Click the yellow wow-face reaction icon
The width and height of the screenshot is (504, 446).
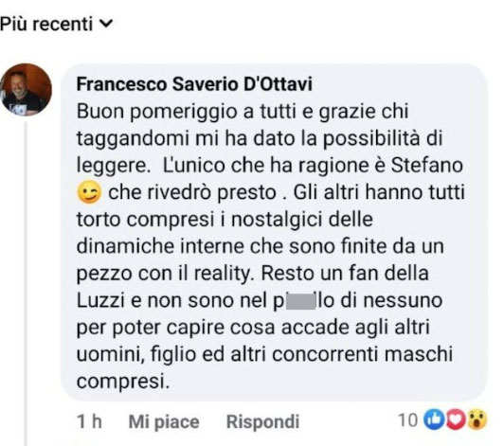477,420
